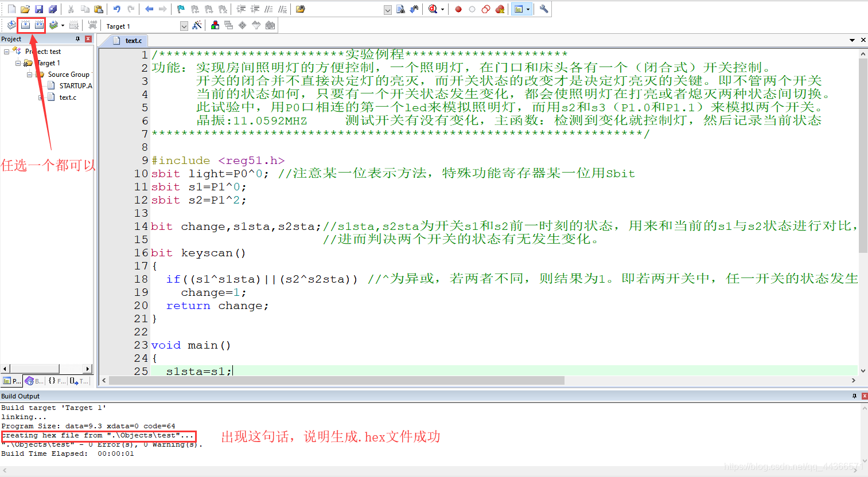Save the current file

pyautogui.click(x=39, y=9)
